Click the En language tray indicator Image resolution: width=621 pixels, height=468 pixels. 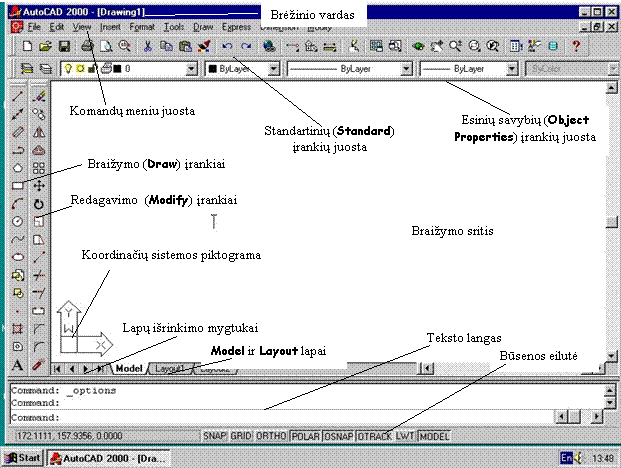pos(566,458)
